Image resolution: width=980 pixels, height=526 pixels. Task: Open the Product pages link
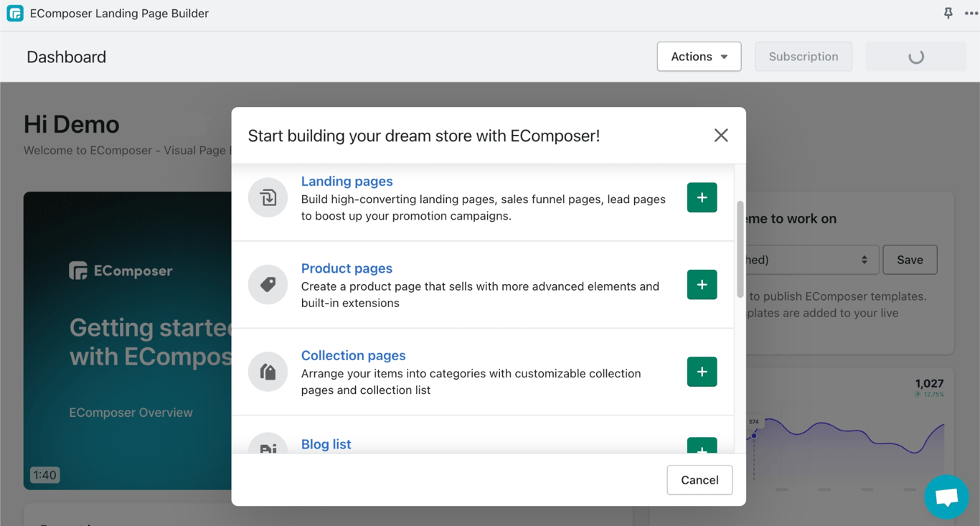tap(347, 268)
